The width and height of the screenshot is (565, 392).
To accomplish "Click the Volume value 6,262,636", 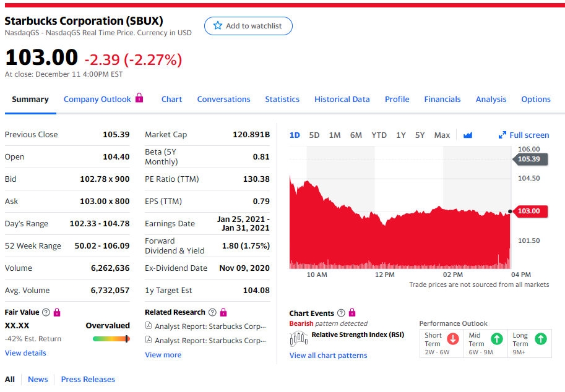I will coord(110,268).
